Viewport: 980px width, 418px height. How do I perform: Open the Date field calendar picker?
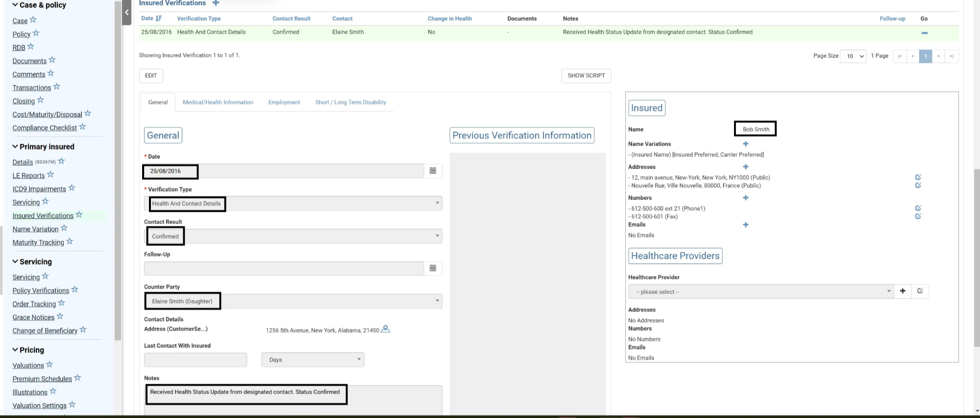coord(433,171)
